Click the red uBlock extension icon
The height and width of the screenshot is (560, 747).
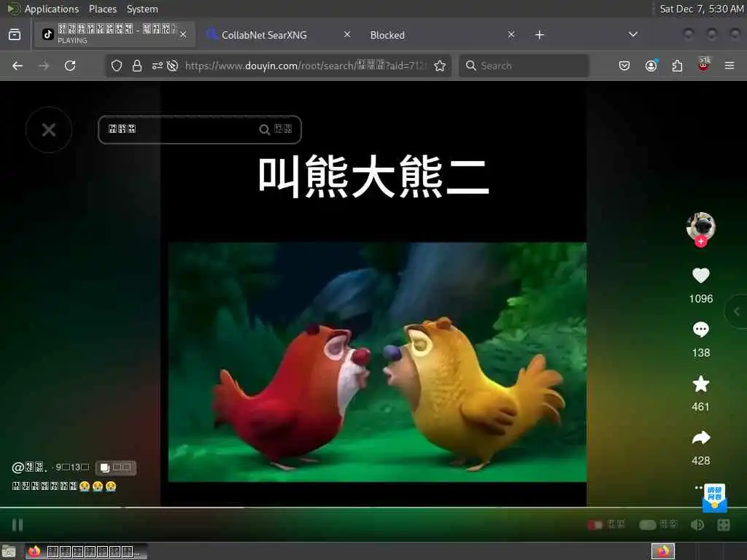pyautogui.click(x=704, y=65)
